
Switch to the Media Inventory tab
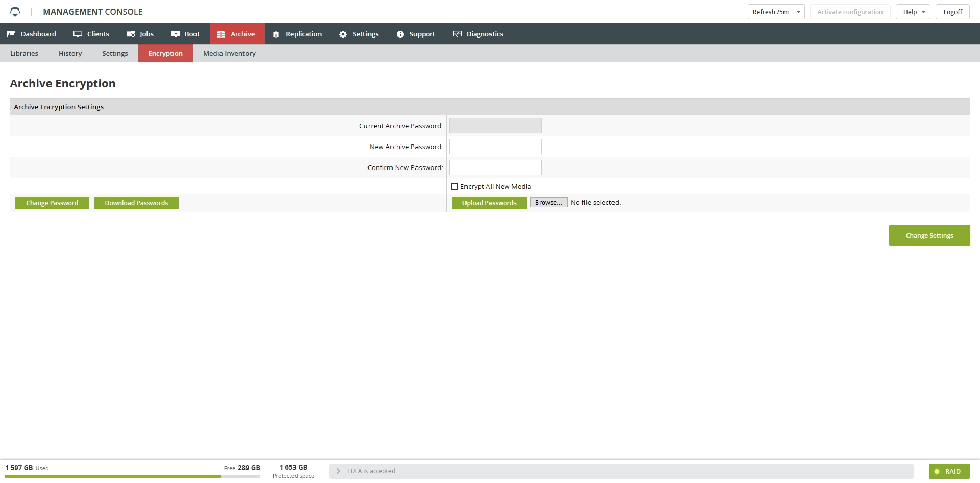pos(229,53)
